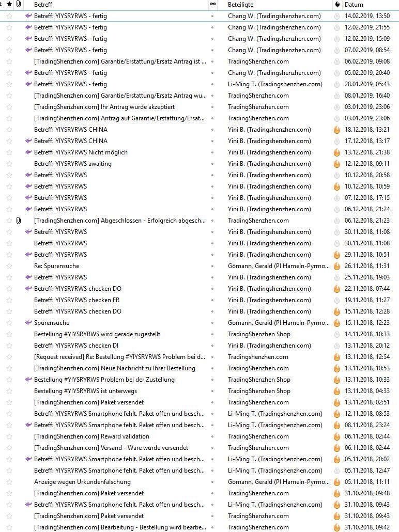Toggle read dot on 05.02.2019, 20:40 message
399x532 pixels.
[x=212, y=73]
